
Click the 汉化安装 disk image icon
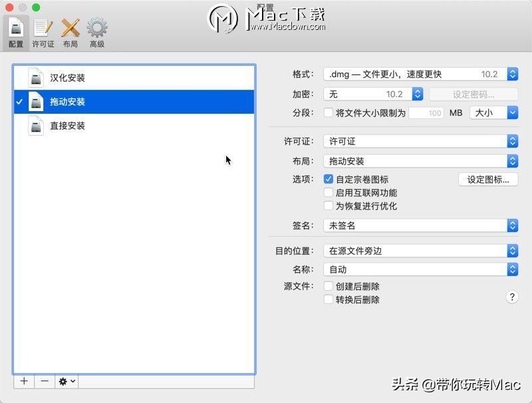click(x=38, y=78)
